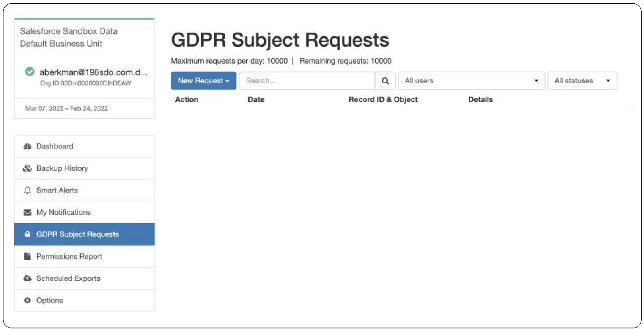Open Scheduled Exports using the cloud icon
This screenshot has height=329, width=644.
click(27, 278)
